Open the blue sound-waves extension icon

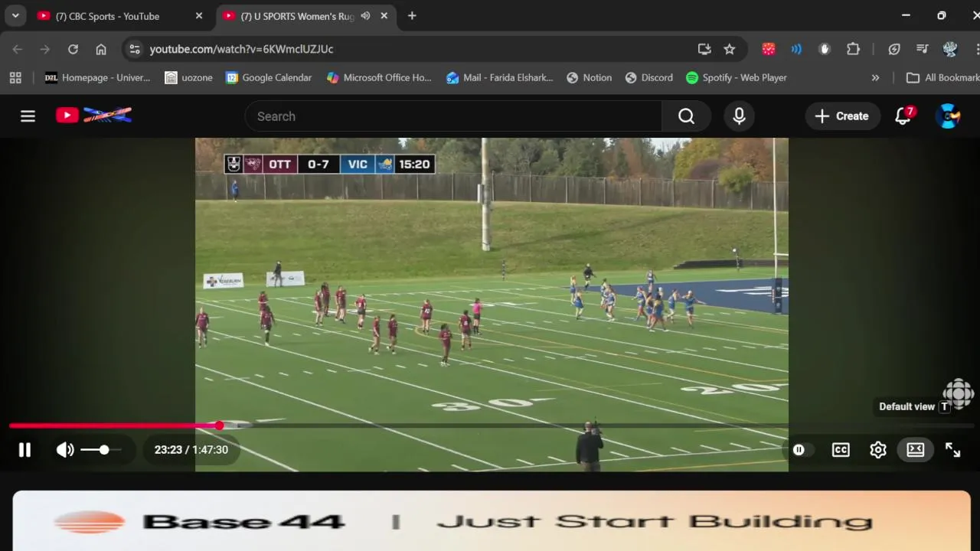796,49
